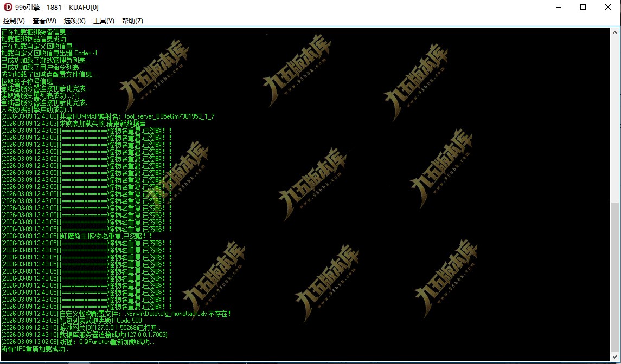Click the log scrollbar up arrow
The image size is (621, 364).
coord(614,32)
